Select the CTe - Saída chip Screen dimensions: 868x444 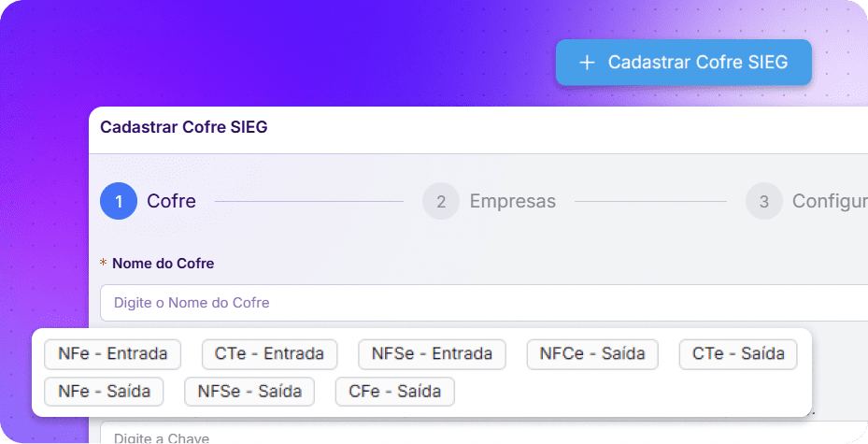738,354
